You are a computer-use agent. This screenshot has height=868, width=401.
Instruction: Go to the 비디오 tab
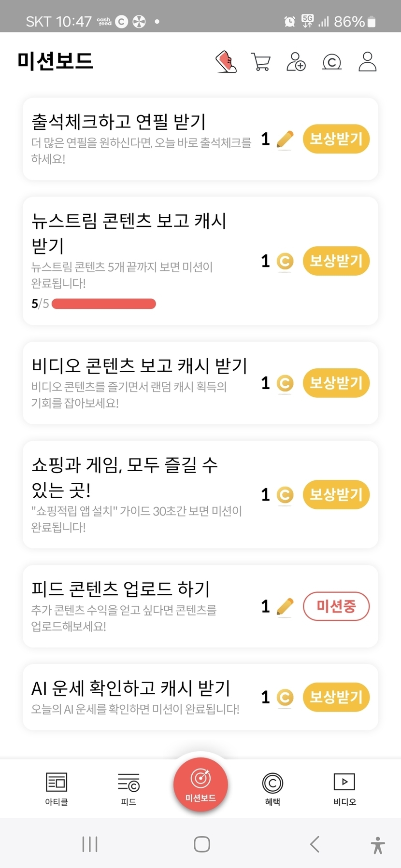344,788
